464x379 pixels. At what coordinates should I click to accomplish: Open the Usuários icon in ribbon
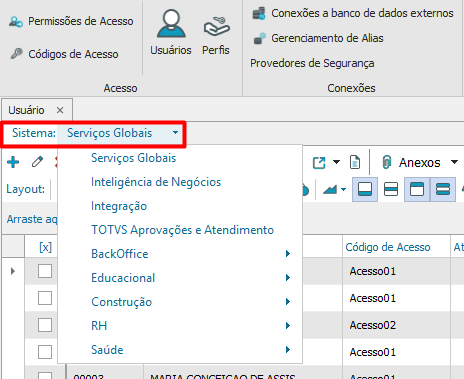pyautogui.click(x=171, y=24)
